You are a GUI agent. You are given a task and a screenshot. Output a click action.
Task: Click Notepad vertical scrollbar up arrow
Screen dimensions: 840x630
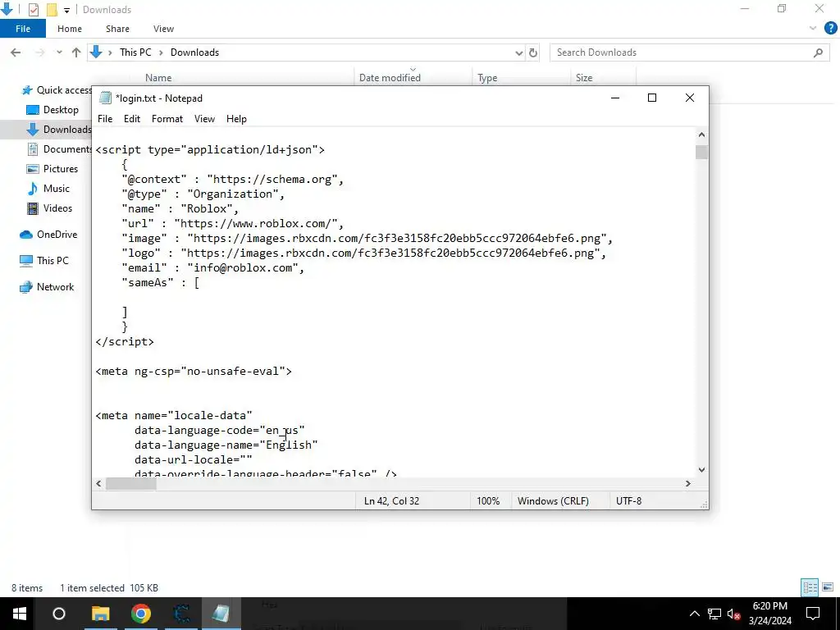[x=702, y=135]
